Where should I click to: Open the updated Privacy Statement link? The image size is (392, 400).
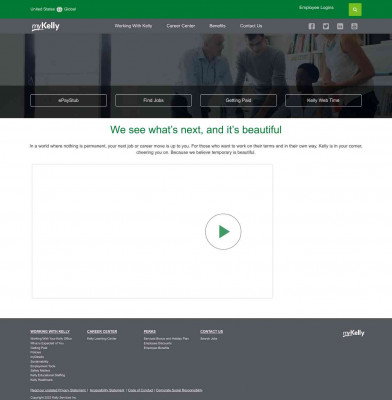58,390
